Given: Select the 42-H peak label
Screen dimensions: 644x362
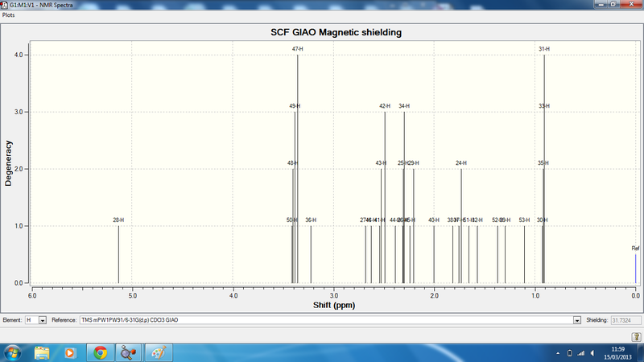Looking at the screenshot, I should pos(385,106).
